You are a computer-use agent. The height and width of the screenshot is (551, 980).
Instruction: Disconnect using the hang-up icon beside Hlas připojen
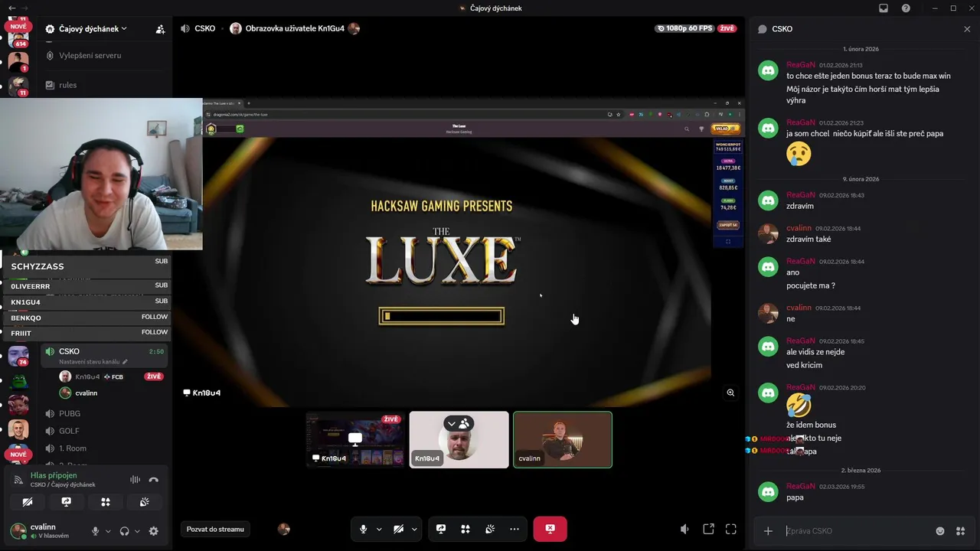tap(153, 480)
